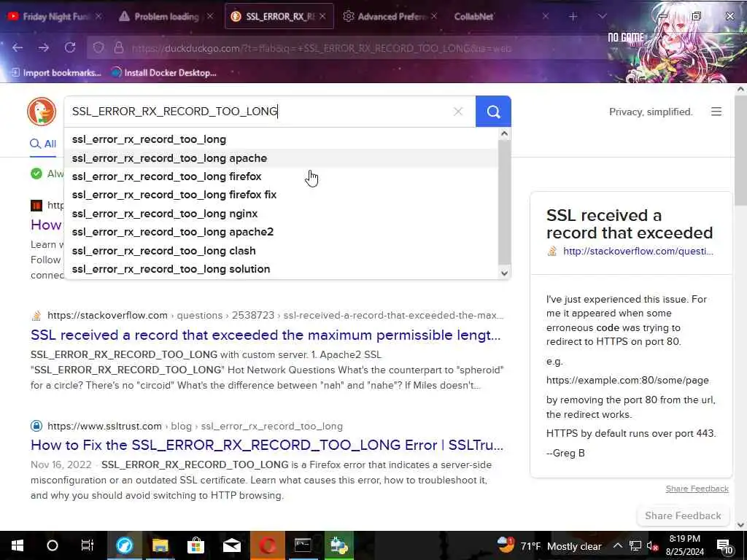Click the Cortana circle in taskbar

(x=53, y=545)
